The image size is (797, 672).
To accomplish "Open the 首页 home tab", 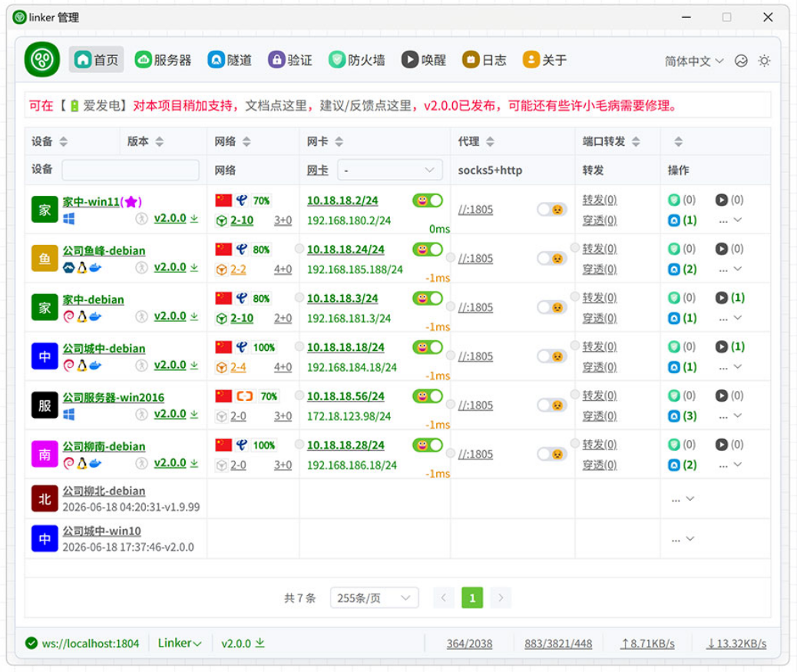I will click(x=96, y=59).
